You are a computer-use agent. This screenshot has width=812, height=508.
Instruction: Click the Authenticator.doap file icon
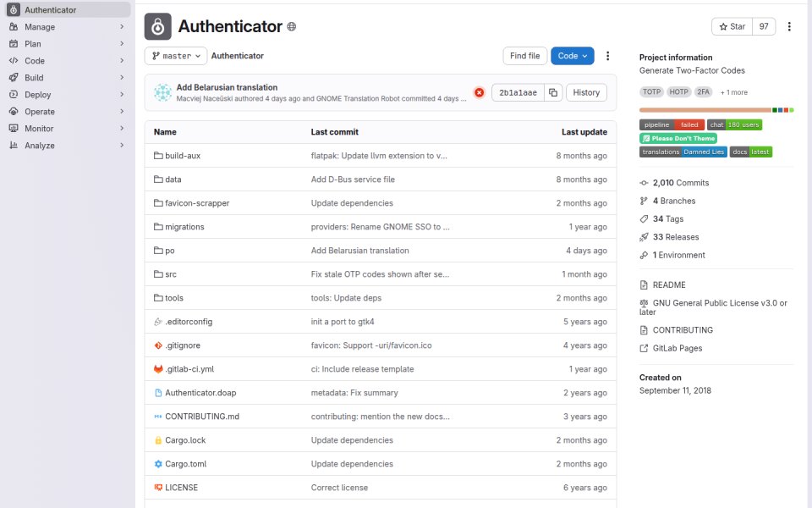coord(158,393)
